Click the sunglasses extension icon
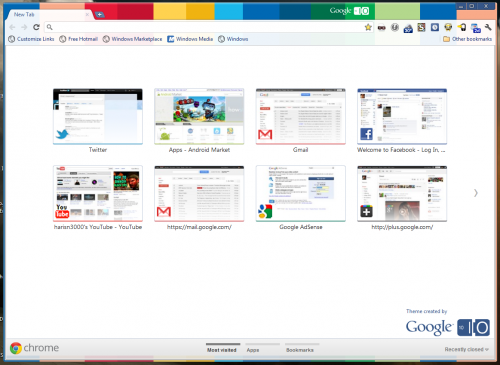 pyautogui.click(x=382, y=28)
